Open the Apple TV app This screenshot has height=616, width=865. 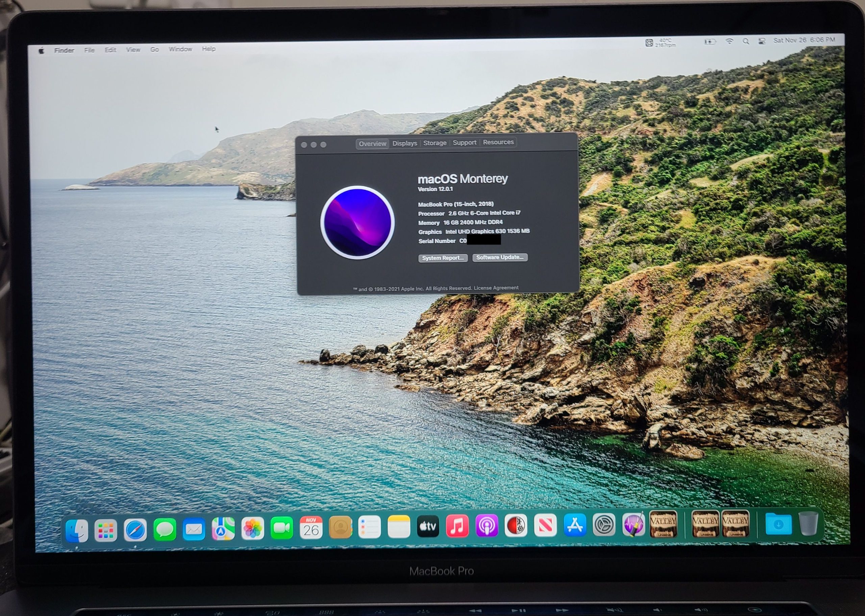(427, 527)
